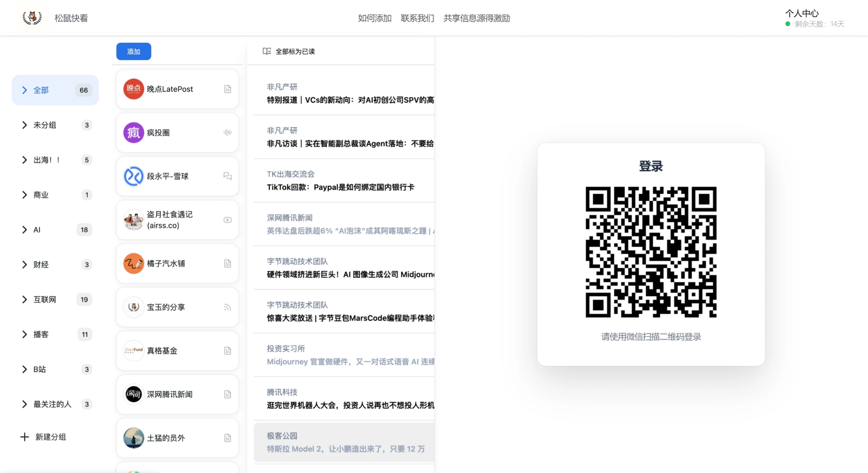Open the 逛完世界机器人大会 article

coord(350,405)
